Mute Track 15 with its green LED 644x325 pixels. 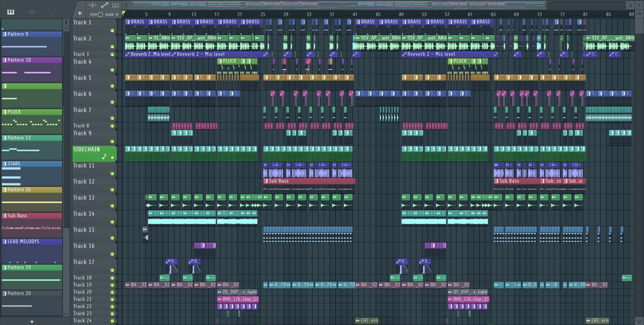pos(112,238)
